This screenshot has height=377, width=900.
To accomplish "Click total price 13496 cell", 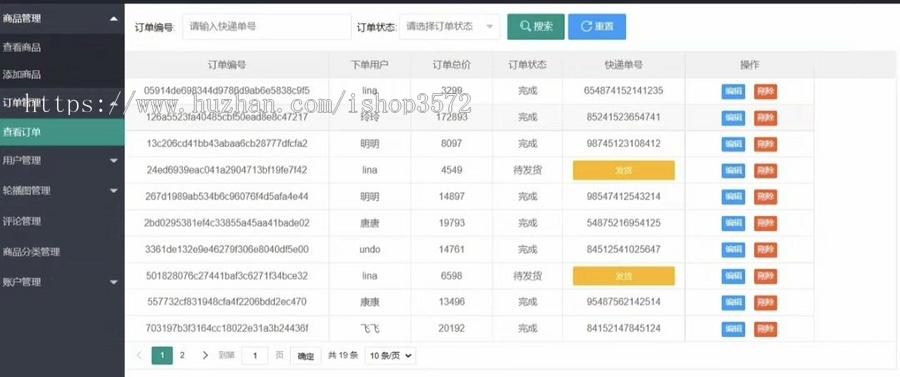I will click(x=451, y=302).
